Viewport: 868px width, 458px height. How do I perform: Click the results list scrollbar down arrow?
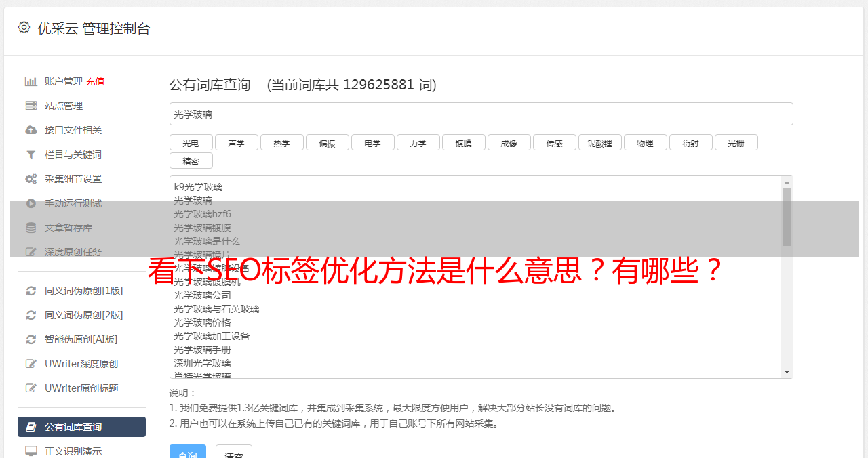[787, 372]
